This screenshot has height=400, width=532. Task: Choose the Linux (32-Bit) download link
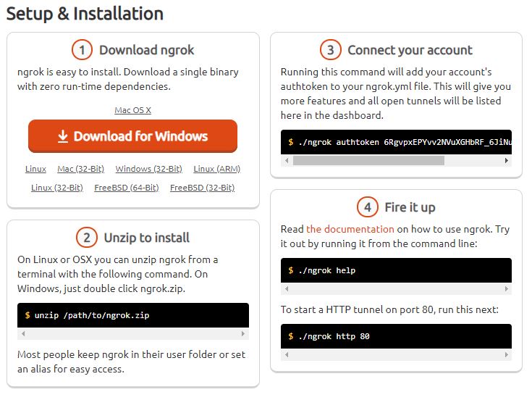(57, 188)
